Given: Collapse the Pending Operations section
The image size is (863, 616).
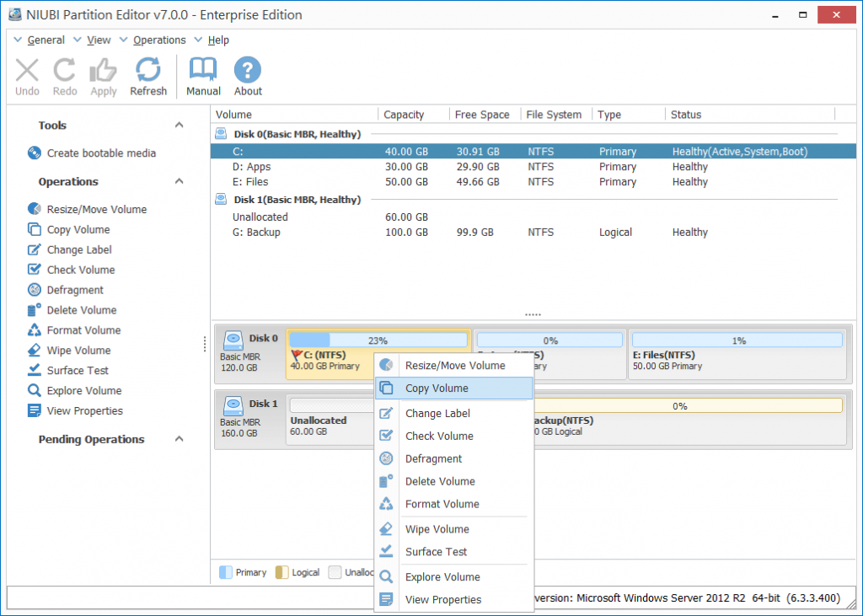Looking at the screenshot, I should pos(179,440).
